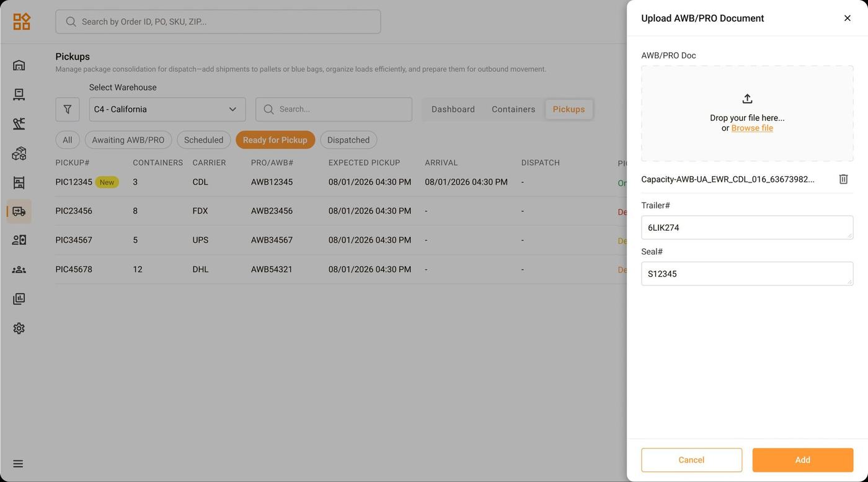Click the CONTAINERS column header
The width and height of the screenshot is (868, 482).
(x=158, y=163)
